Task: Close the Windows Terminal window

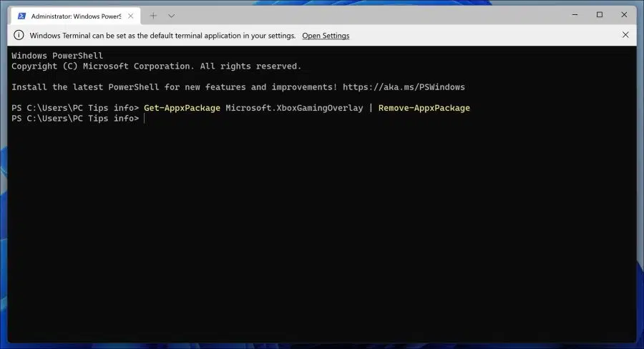Action: tap(624, 15)
